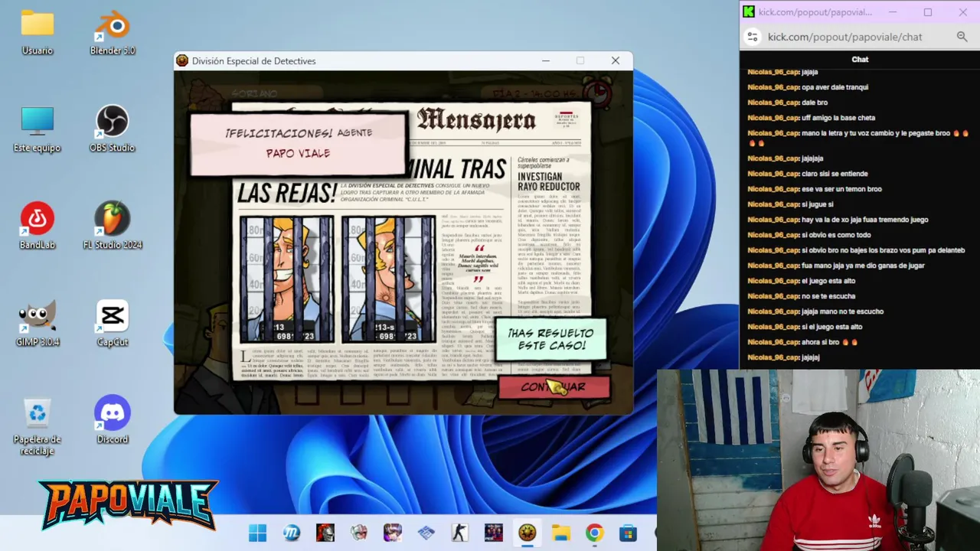Launch Discord desktop shortcut
Image resolution: width=980 pixels, height=551 pixels.
point(113,421)
